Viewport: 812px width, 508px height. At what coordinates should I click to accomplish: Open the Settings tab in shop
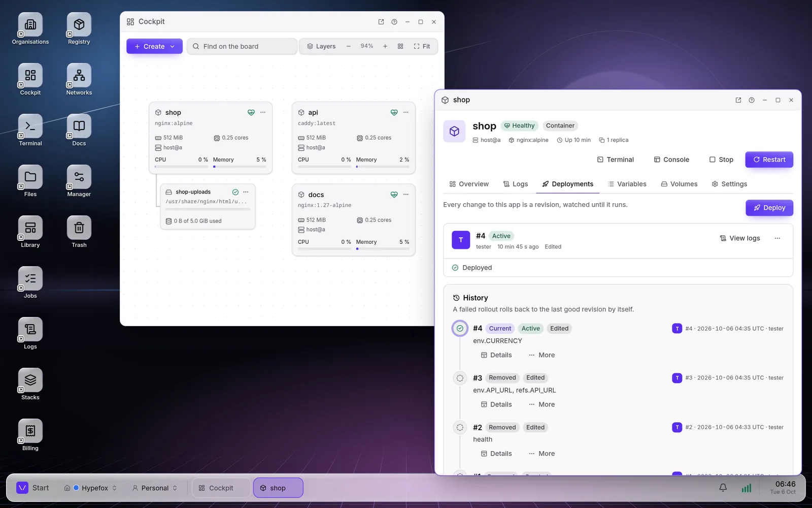click(x=729, y=184)
